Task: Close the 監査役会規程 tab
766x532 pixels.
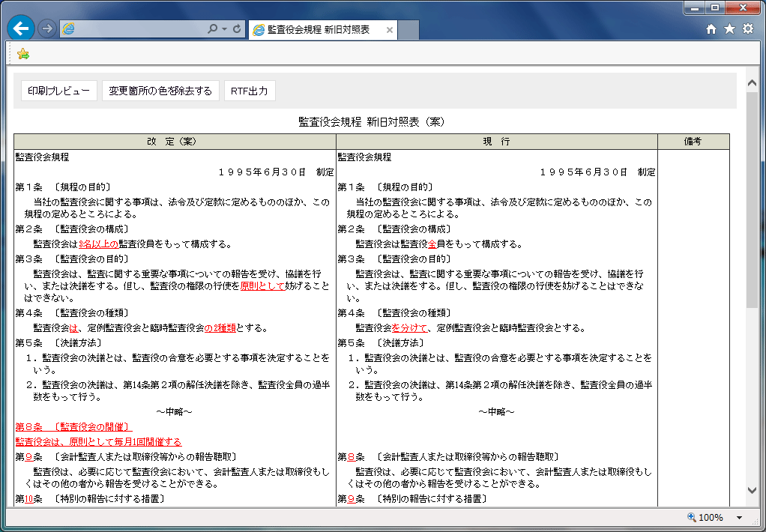Action: [389, 31]
